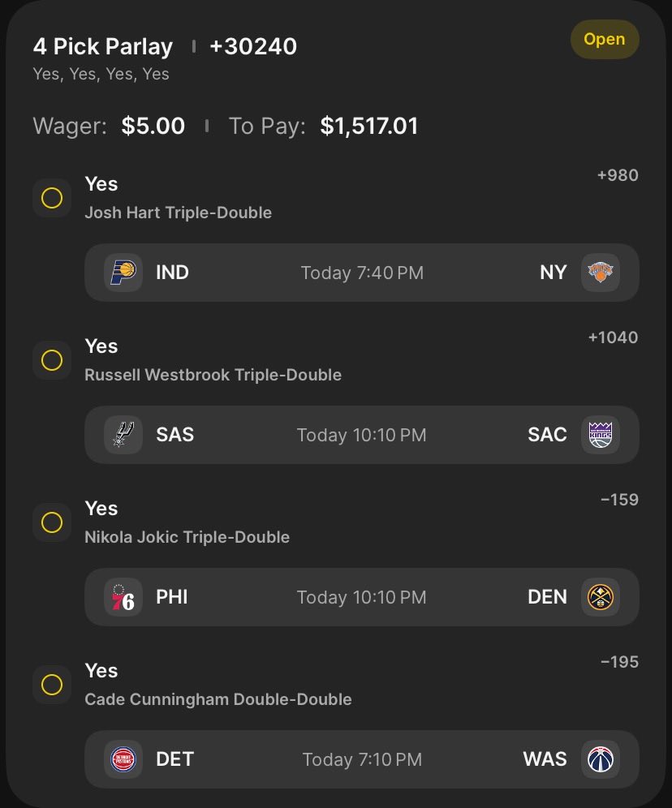Screen dimensions: 672x808
Task: Click the Denver Nuggets logo
Action: (x=601, y=597)
